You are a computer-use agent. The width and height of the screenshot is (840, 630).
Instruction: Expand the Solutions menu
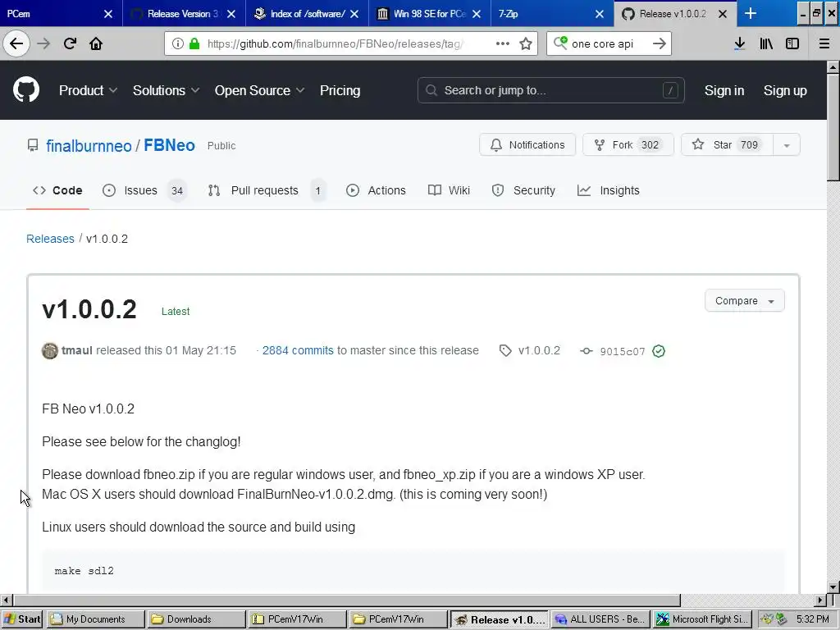[166, 90]
